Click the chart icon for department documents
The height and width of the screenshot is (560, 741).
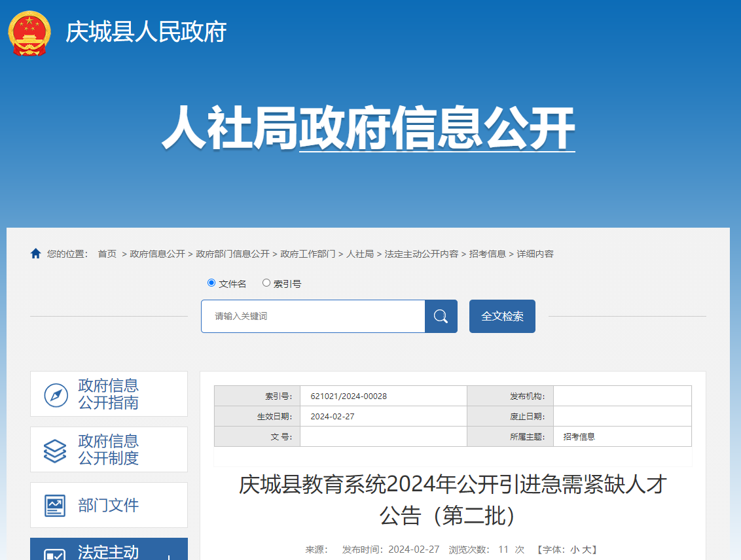(x=55, y=506)
